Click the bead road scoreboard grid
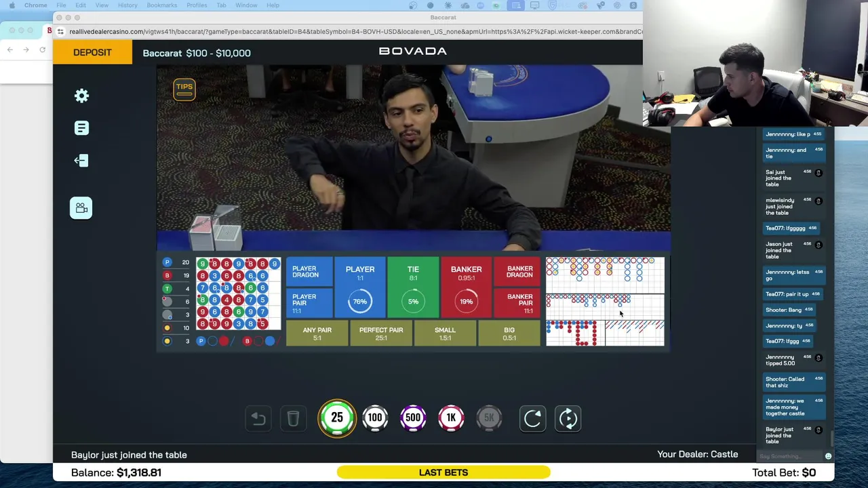The width and height of the screenshot is (868, 488). (239, 293)
